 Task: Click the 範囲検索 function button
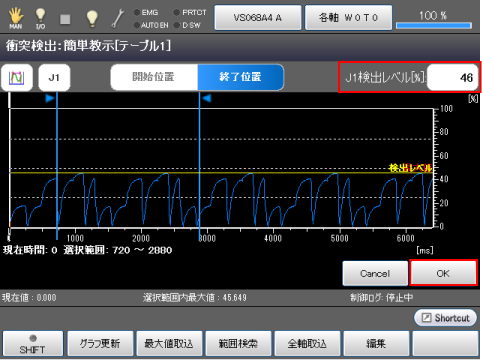238,344
